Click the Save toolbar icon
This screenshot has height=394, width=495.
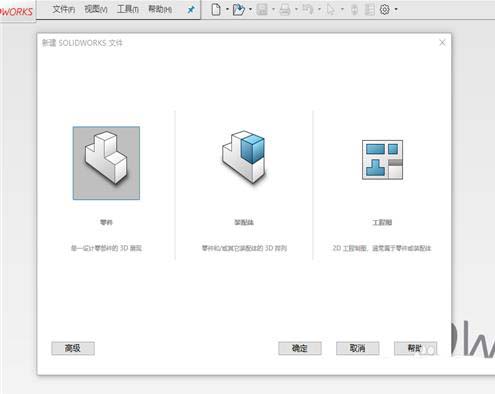point(262,10)
